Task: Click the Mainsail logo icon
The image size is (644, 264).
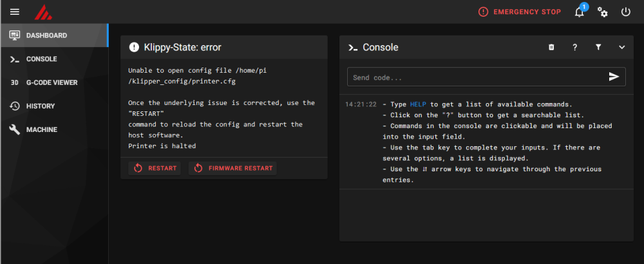Action: click(42, 12)
